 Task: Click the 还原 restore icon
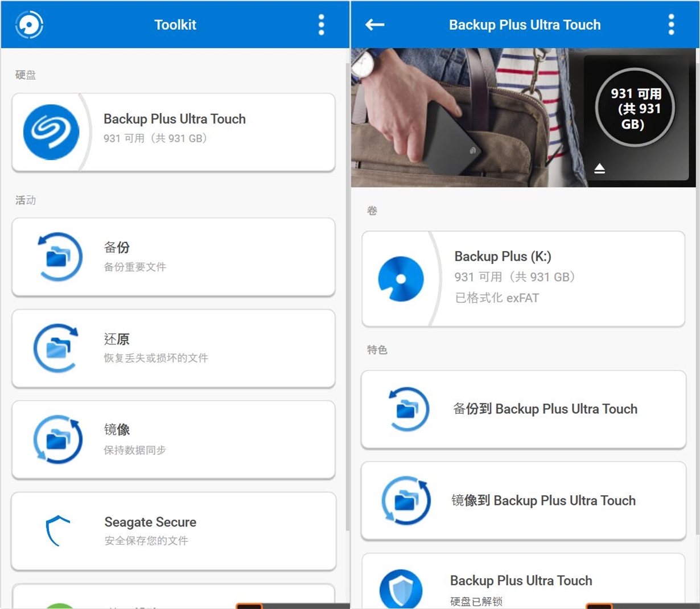[x=57, y=348]
